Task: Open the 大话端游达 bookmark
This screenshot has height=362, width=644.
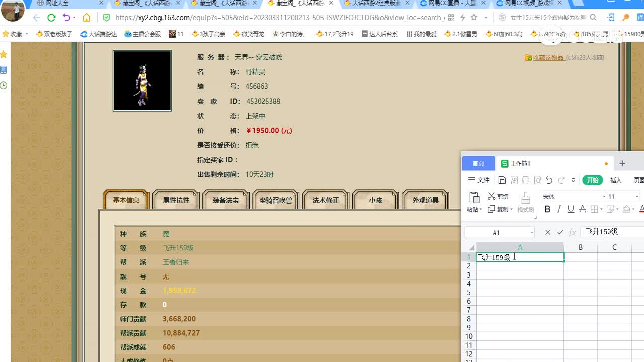Action: pos(99,34)
